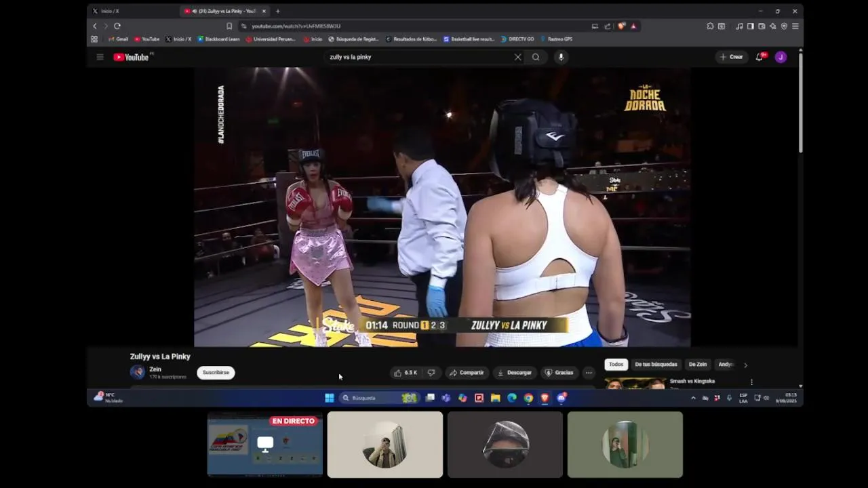Open the weather widget on taskbar
This screenshot has height=488, width=868.
(108, 398)
